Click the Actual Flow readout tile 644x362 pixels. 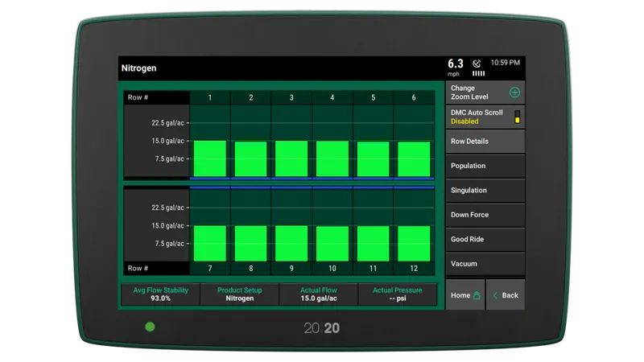tap(318, 294)
